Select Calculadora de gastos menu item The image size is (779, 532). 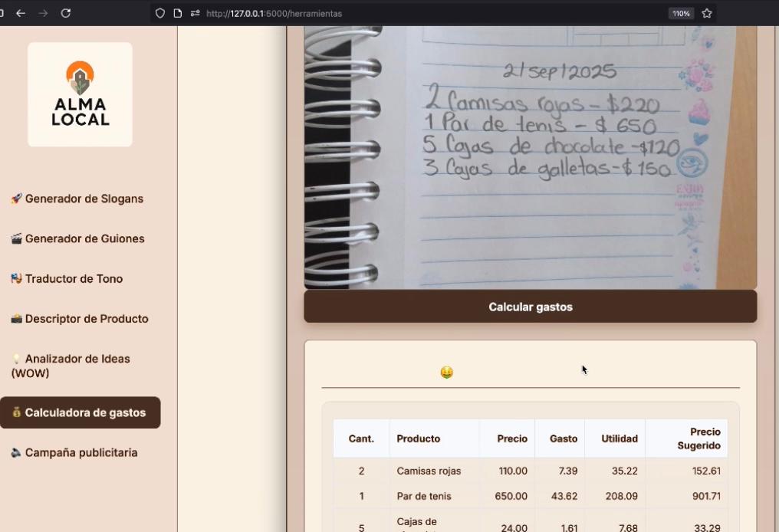(x=80, y=412)
